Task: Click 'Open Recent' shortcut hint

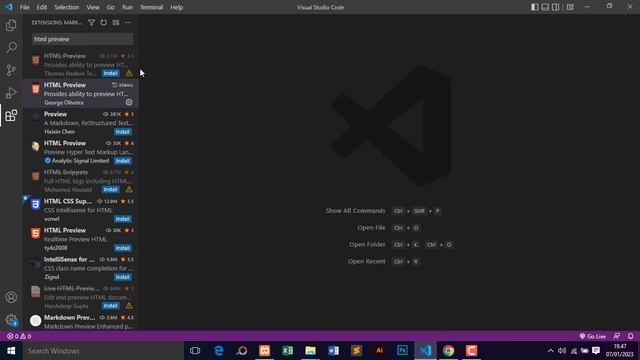Action: [367, 261]
